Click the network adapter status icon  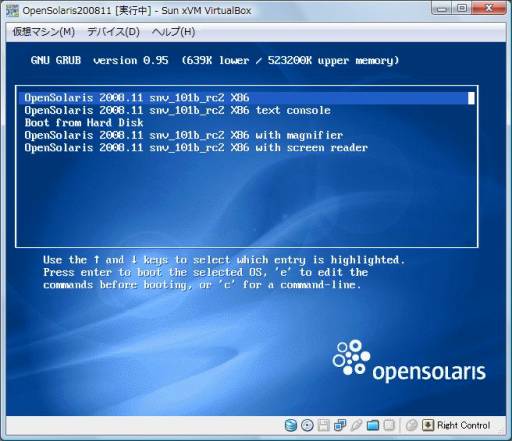pyautogui.click(x=340, y=425)
